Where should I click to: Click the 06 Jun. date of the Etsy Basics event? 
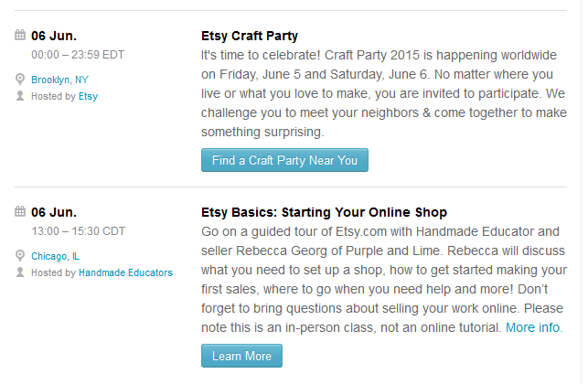54,213
